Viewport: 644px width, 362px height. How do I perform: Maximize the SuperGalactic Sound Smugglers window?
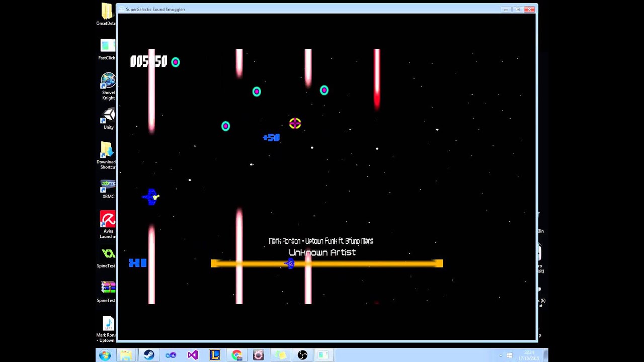pyautogui.click(x=517, y=9)
